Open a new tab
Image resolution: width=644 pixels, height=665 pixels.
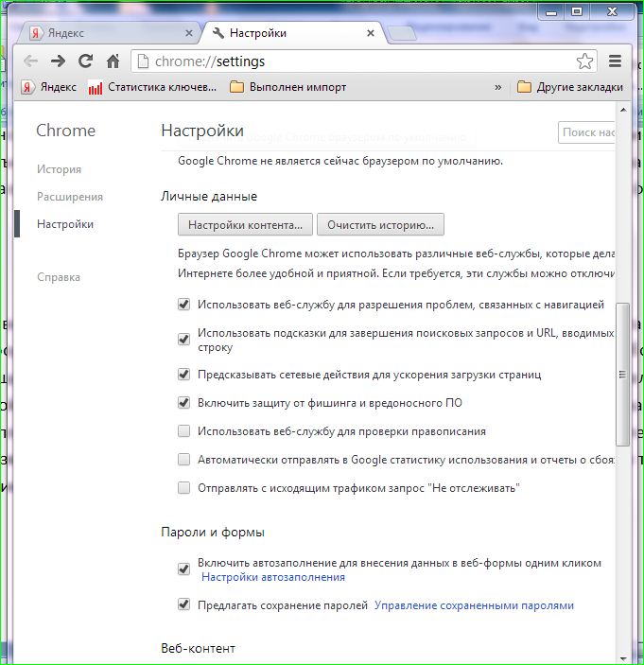tap(402, 33)
